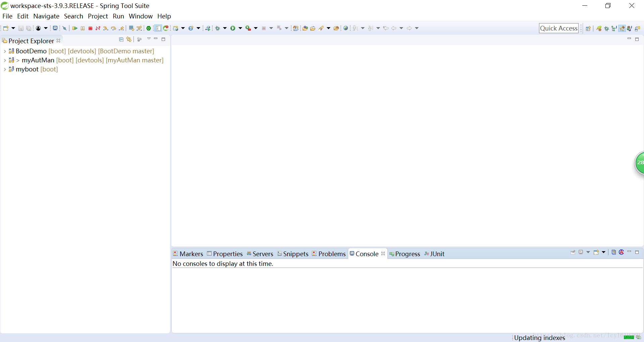Switch to the Servers tab
This screenshot has height=342, width=644.
(260, 254)
